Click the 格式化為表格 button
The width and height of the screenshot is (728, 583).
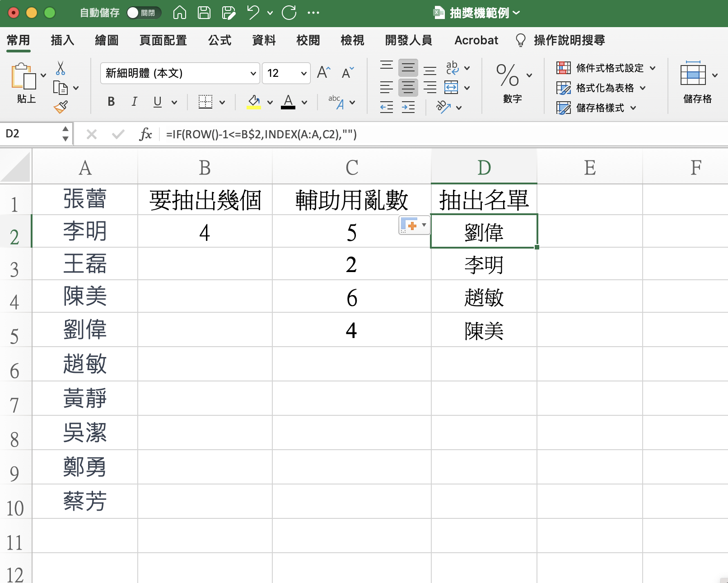(x=601, y=88)
